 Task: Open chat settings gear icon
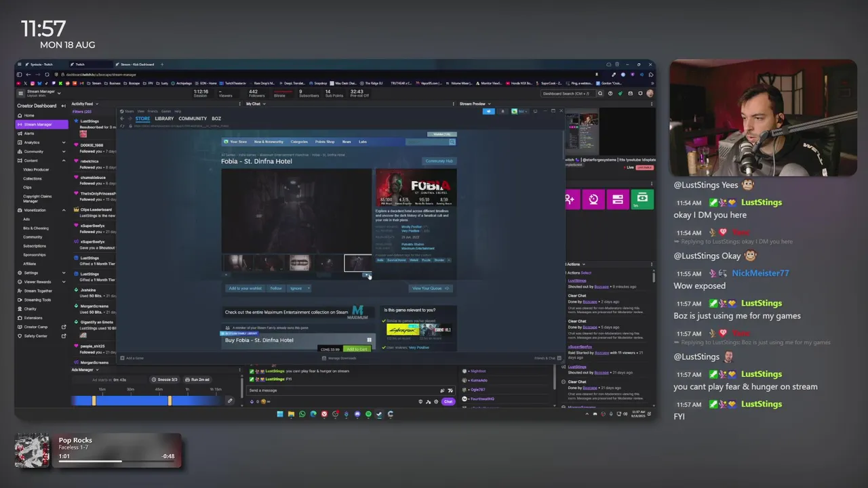click(x=436, y=402)
